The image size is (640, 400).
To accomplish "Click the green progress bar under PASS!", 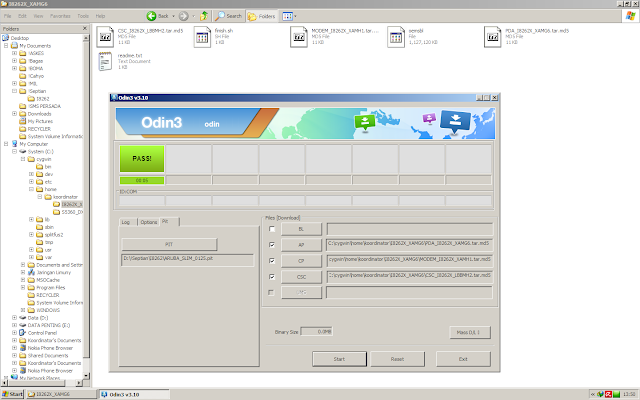I will pyautogui.click(x=142, y=180).
